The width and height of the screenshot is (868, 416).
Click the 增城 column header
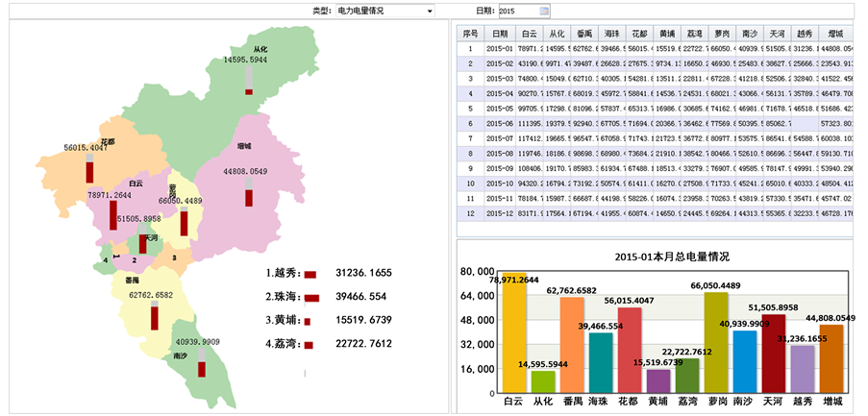pos(833,33)
